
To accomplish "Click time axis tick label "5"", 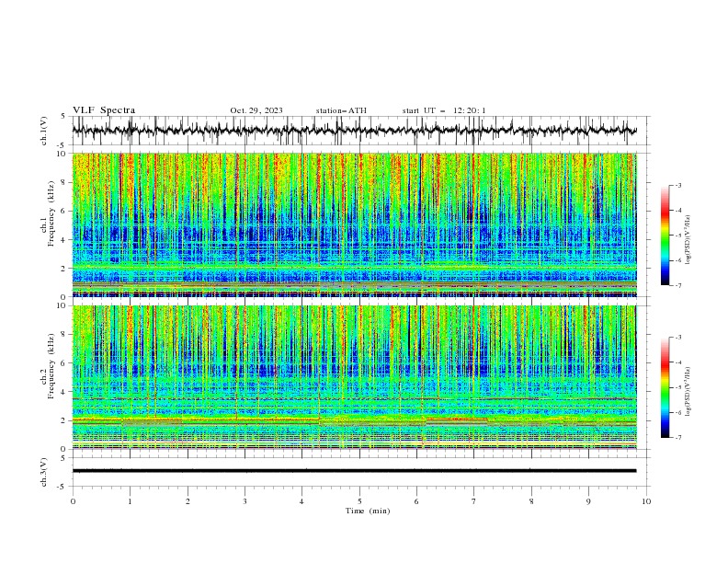I will point(359,501).
